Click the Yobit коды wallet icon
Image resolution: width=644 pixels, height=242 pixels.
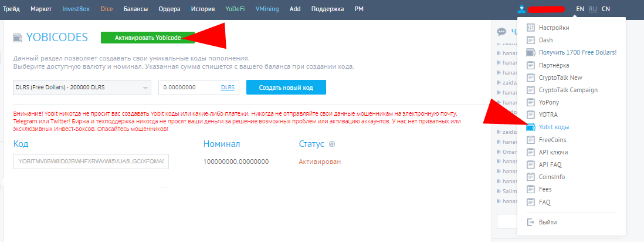531,127
